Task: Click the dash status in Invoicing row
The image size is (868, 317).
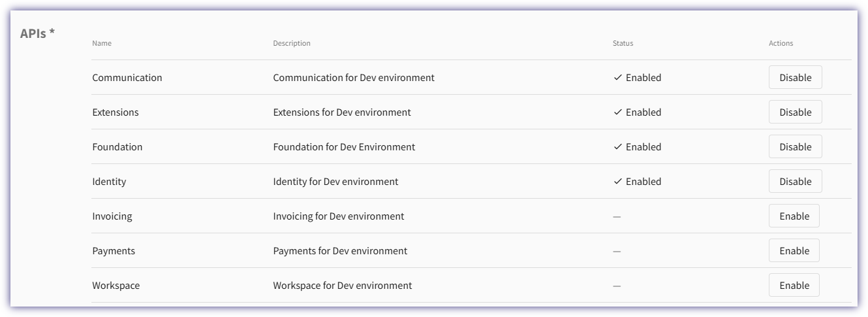Action: click(617, 216)
